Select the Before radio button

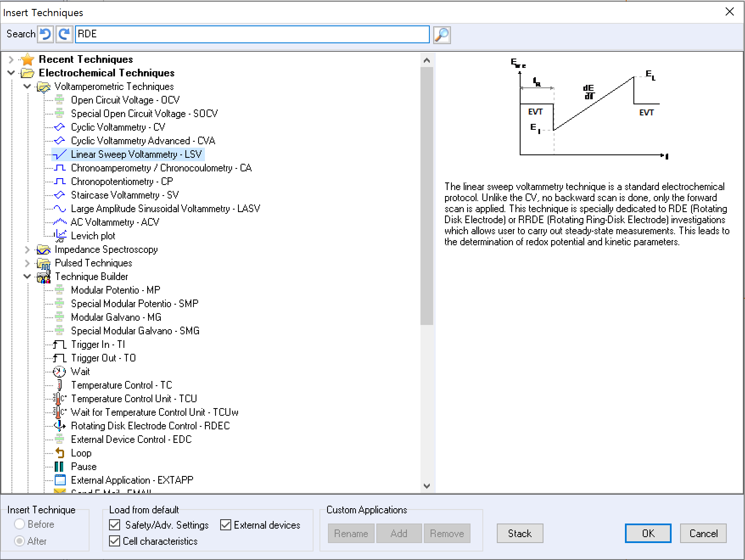(20, 524)
